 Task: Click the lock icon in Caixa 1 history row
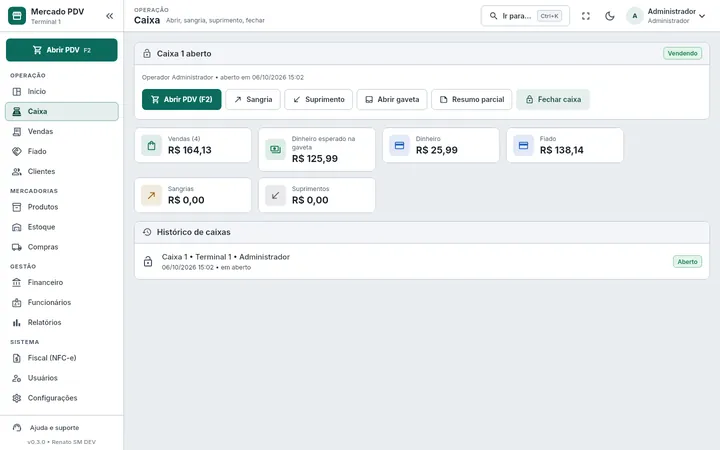click(148, 262)
